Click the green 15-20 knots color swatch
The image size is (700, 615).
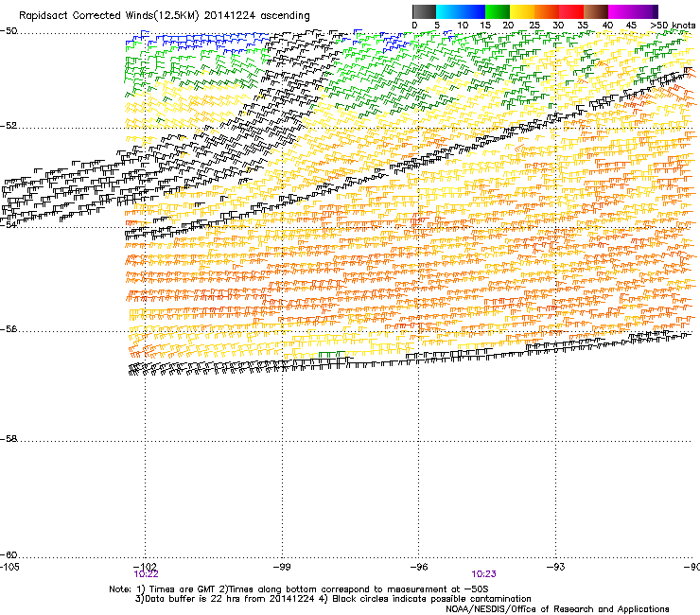[498, 11]
